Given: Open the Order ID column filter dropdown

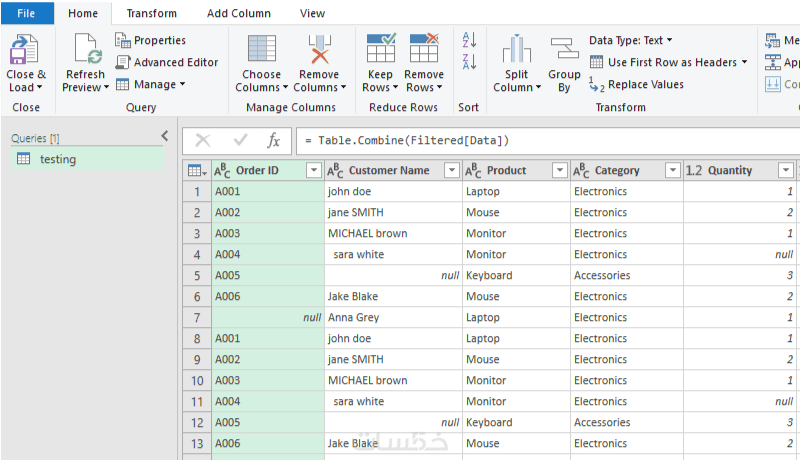Looking at the screenshot, I should click(x=312, y=171).
